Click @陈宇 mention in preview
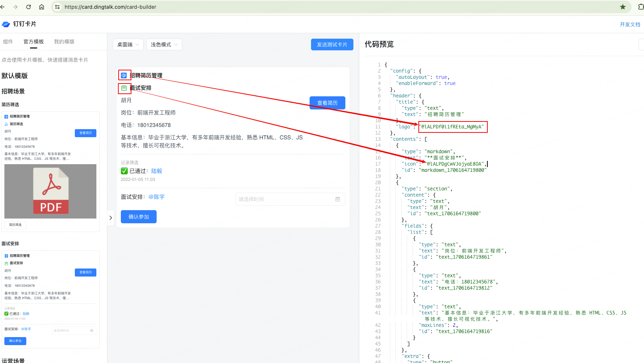Screen dimensions: 644x363 tap(157, 197)
